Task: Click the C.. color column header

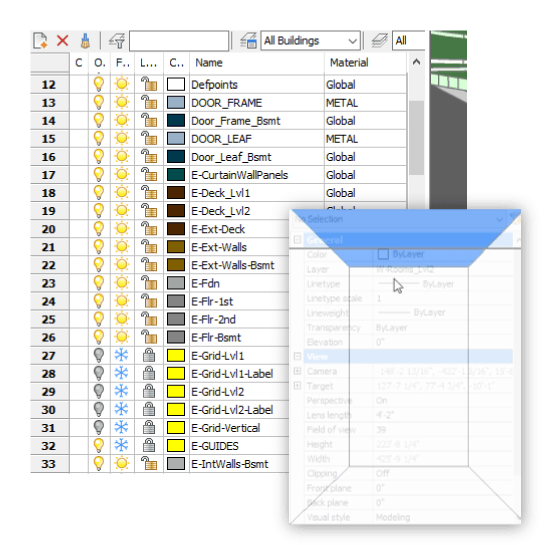Action: [x=177, y=63]
